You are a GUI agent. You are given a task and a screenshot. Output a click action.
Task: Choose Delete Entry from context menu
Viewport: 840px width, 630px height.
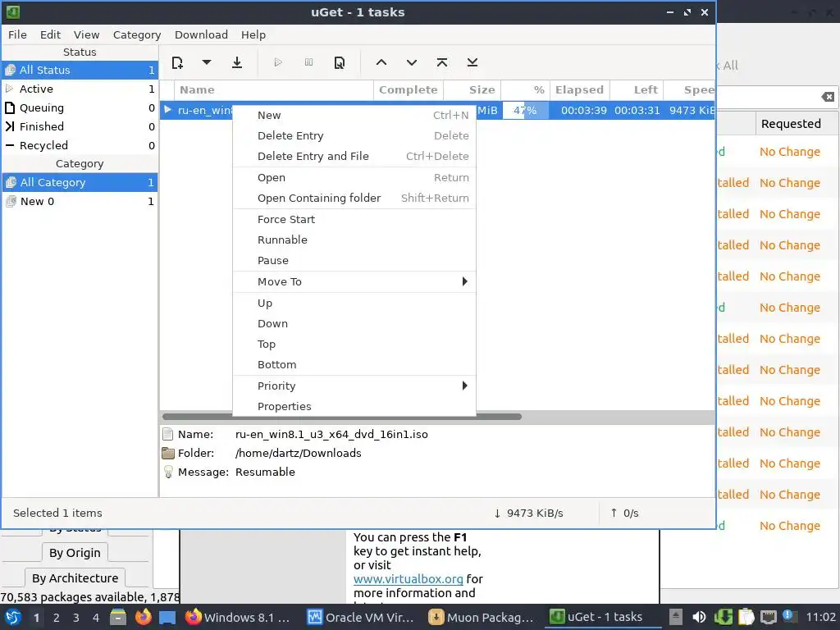tap(354, 135)
